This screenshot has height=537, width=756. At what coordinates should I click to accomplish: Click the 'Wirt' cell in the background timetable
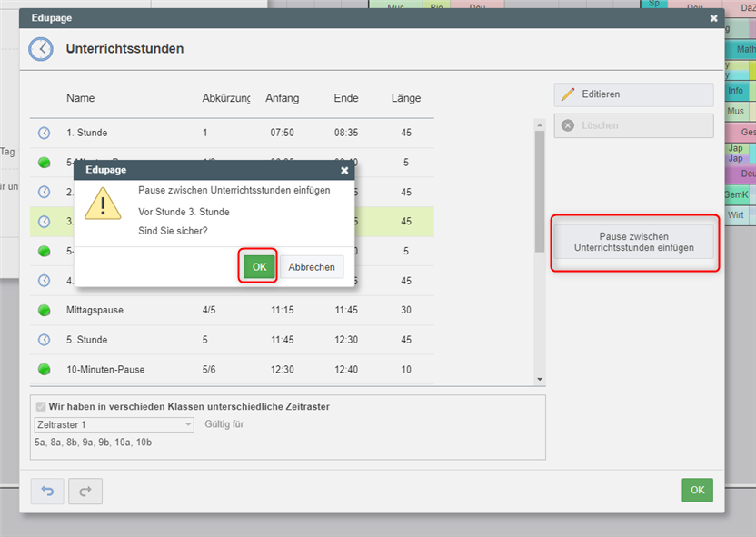pyautogui.click(x=735, y=215)
